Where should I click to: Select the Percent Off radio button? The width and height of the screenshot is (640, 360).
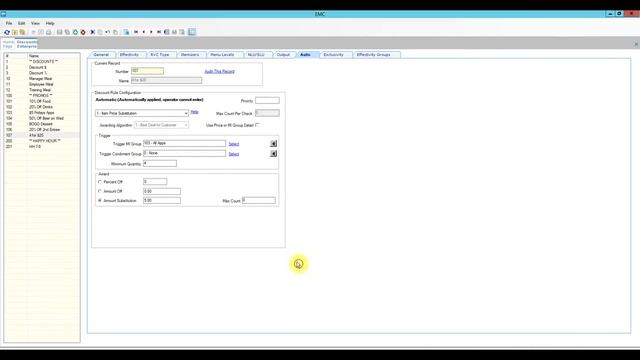pos(100,182)
